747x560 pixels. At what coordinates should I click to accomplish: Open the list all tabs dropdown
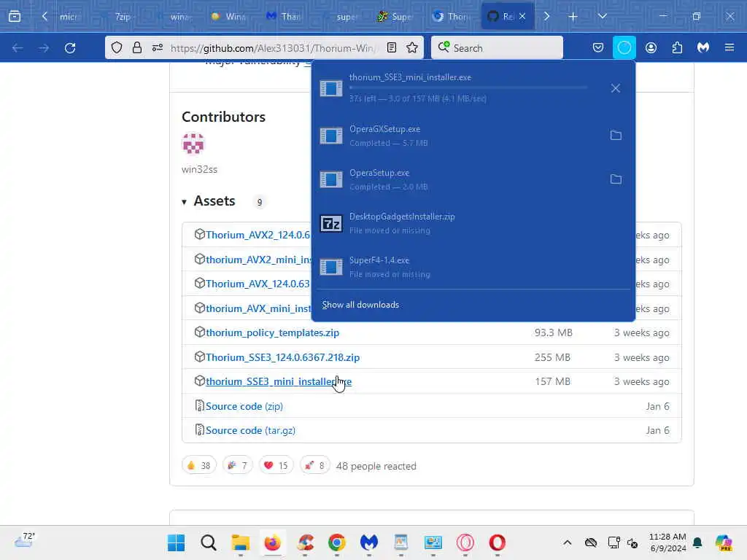(x=602, y=17)
